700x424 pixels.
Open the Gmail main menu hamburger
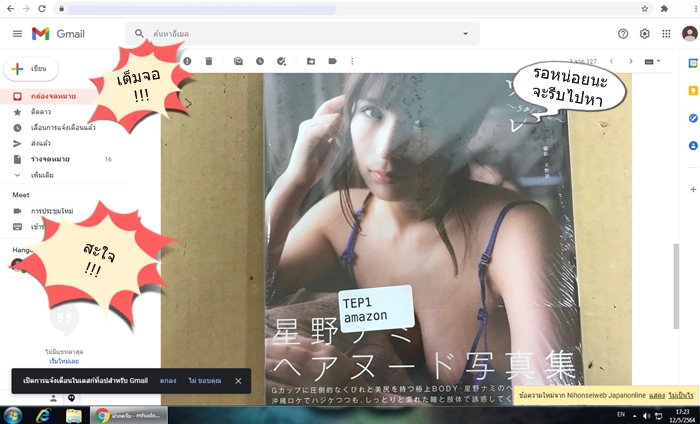[x=17, y=33]
